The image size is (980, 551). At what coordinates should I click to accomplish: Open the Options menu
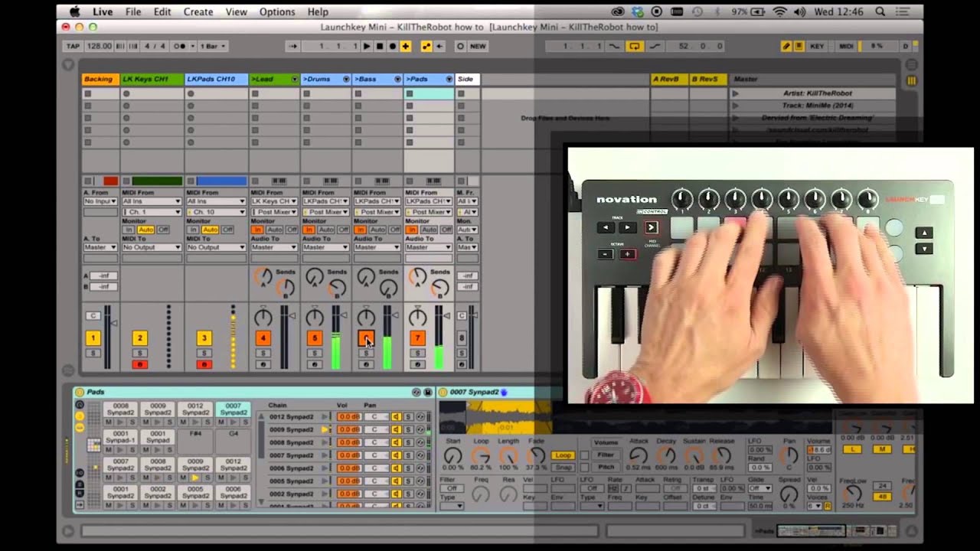click(x=277, y=11)
